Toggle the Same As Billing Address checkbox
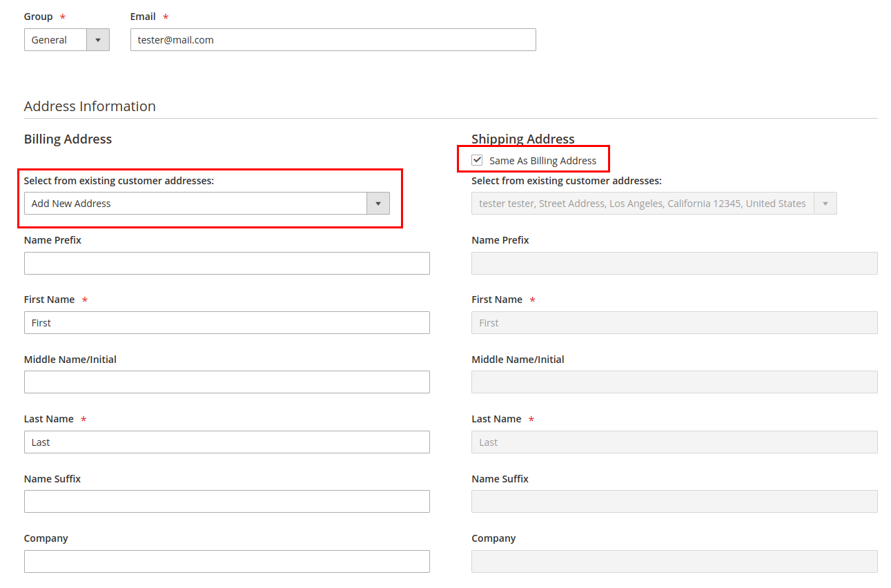 click(x=477, y=159)
